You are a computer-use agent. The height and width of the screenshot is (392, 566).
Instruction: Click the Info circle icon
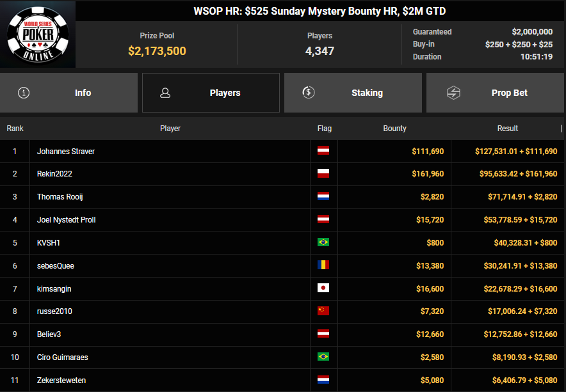[24, 93]
